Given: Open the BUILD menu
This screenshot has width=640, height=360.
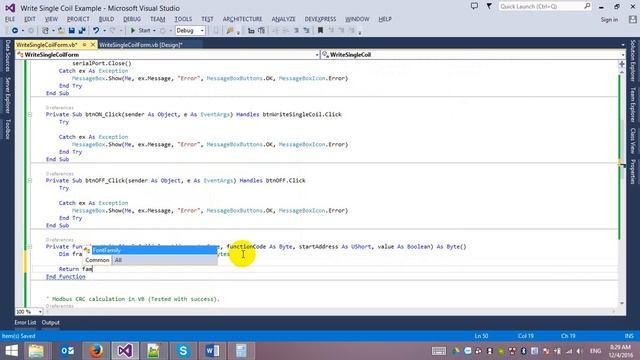Looking at the screenshot, I should coord(106,19).
